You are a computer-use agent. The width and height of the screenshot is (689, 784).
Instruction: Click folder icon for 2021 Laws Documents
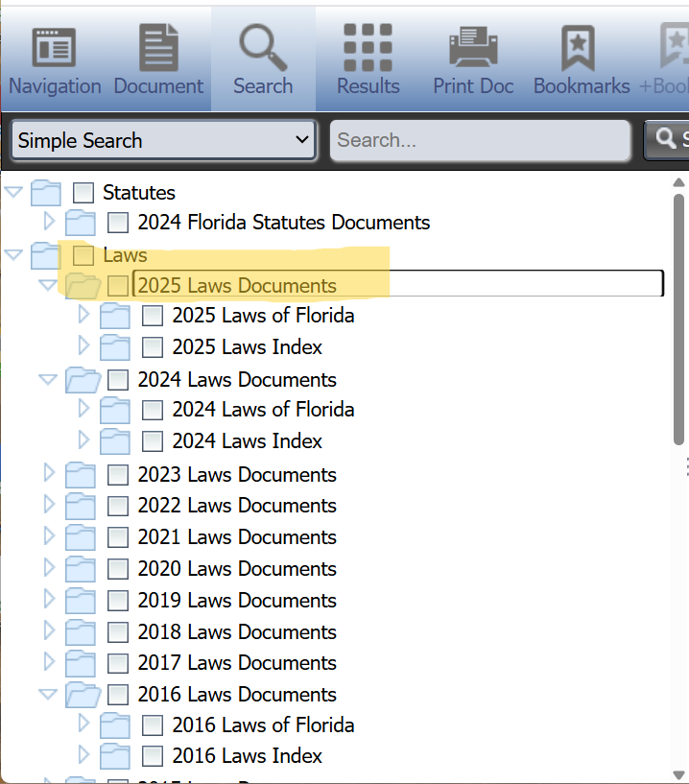click(x=80, y=537)
